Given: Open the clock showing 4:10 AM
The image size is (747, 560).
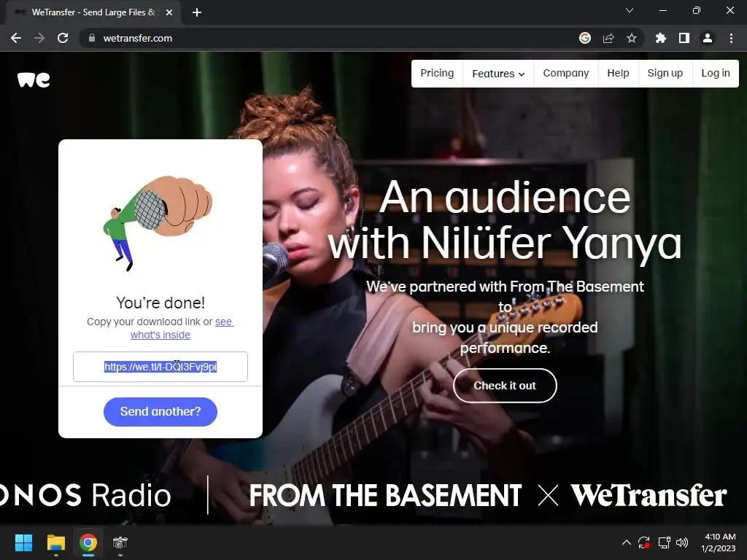Looking at the screenshot, I should [719, 542].
